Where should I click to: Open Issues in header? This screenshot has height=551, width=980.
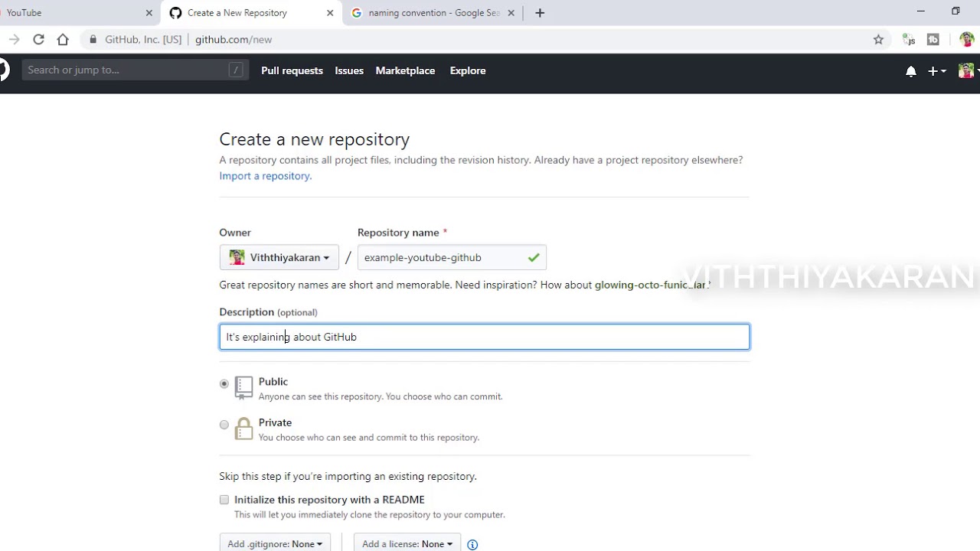pyautogui.click(x=349, y=70)
